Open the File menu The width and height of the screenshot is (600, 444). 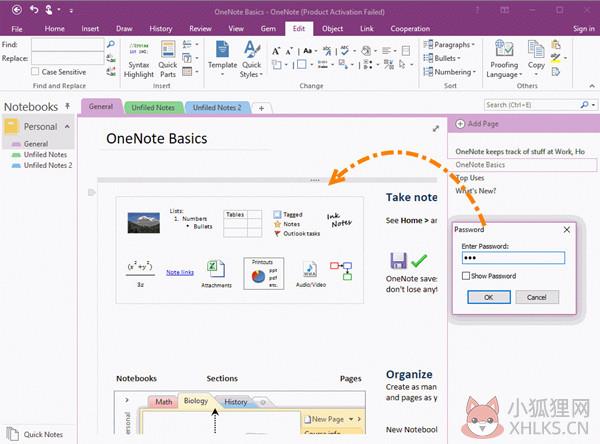coord(17,29)
